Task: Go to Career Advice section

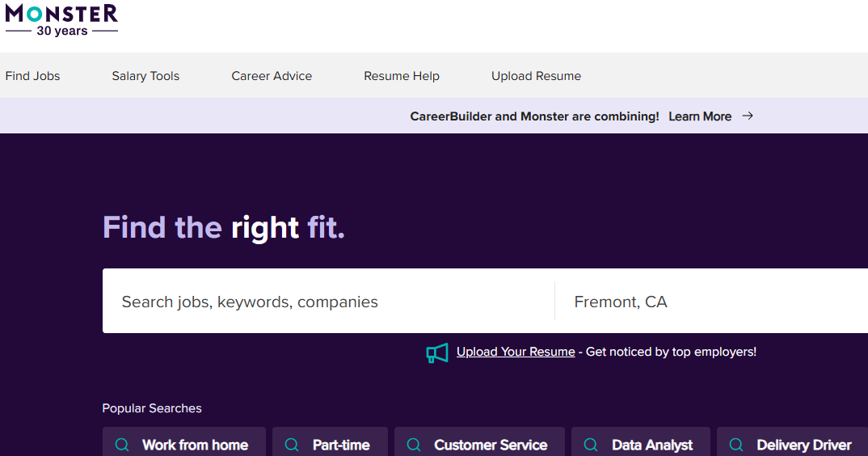Action: coord(272,76)
